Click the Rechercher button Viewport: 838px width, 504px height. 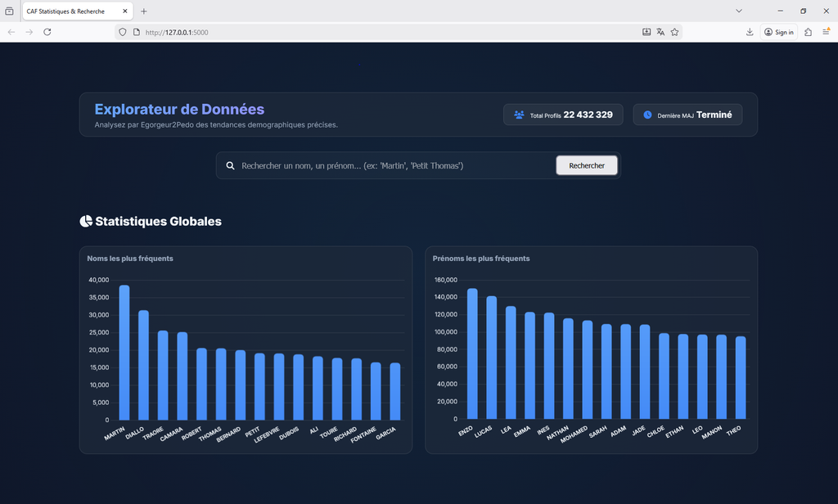[x=587, y=165]
